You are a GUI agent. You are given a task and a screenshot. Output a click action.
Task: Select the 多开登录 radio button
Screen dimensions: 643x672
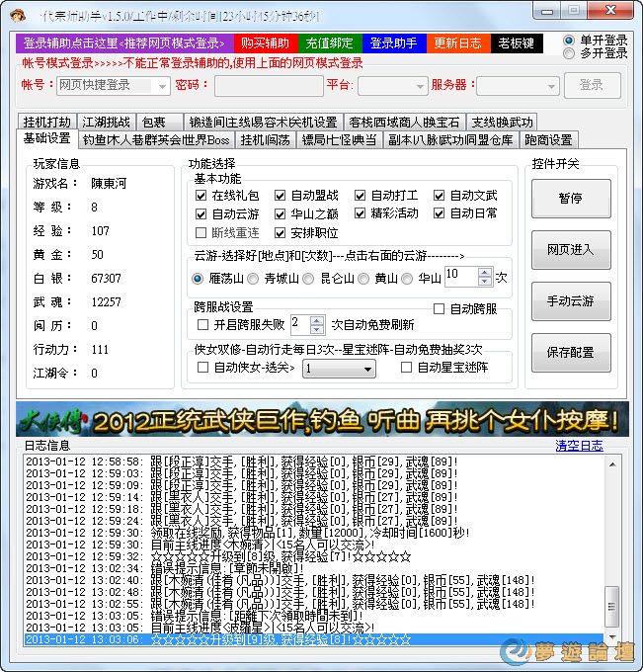click(569, 53)
